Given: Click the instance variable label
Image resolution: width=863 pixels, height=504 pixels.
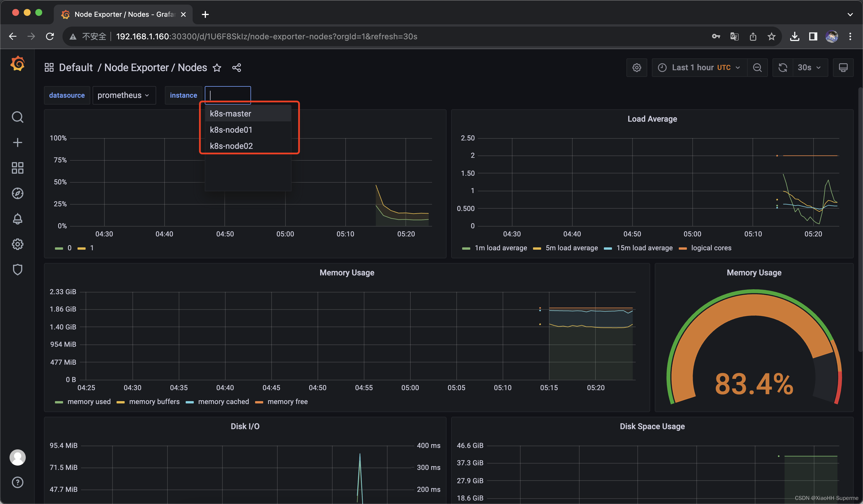Looking at the screenshot, I should (184, 95).
